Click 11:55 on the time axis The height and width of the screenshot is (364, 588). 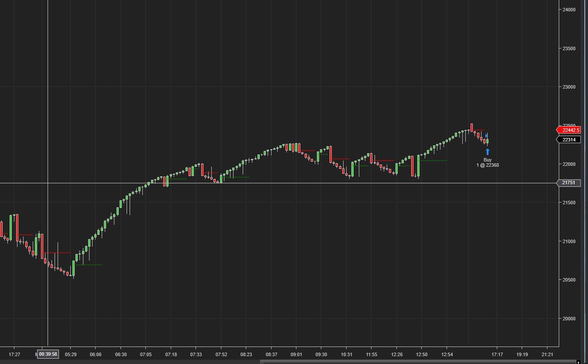pyautogui.click(x=371, y=354)
